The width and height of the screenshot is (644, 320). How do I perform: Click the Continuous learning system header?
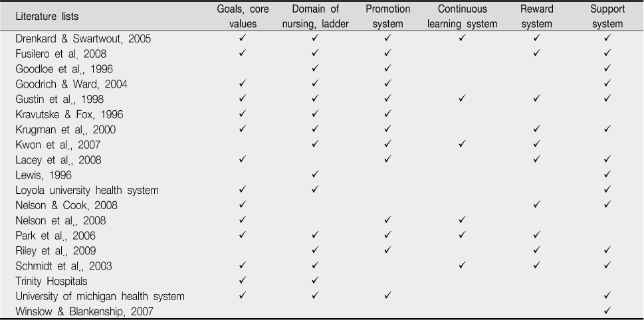pos(462,17)
